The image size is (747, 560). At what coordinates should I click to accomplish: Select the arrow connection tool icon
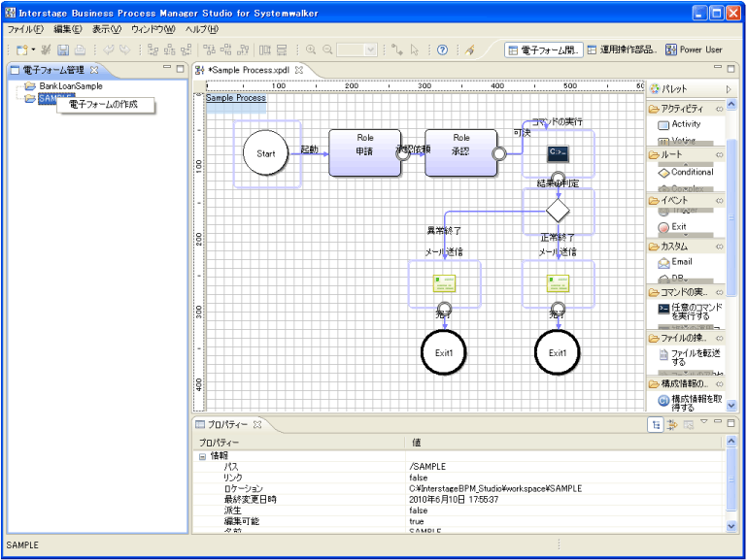(397, 49)
